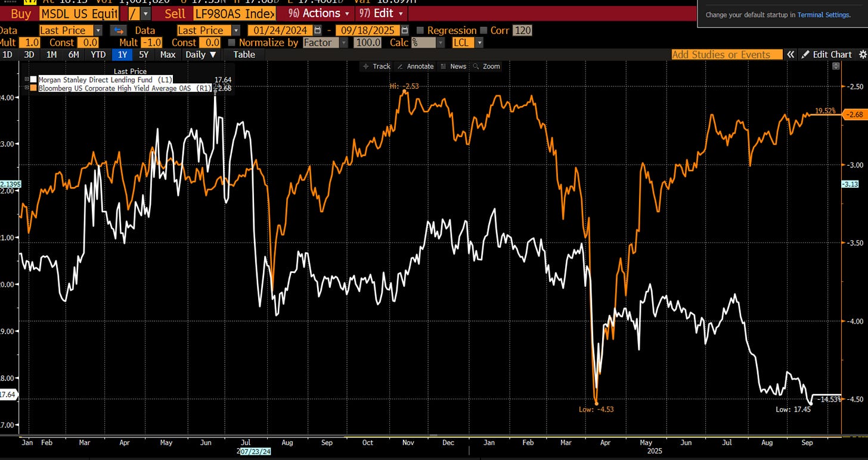Click the Normalize 100.0 value field
Viewport: 868px width, 460px height.
point(368,42)
